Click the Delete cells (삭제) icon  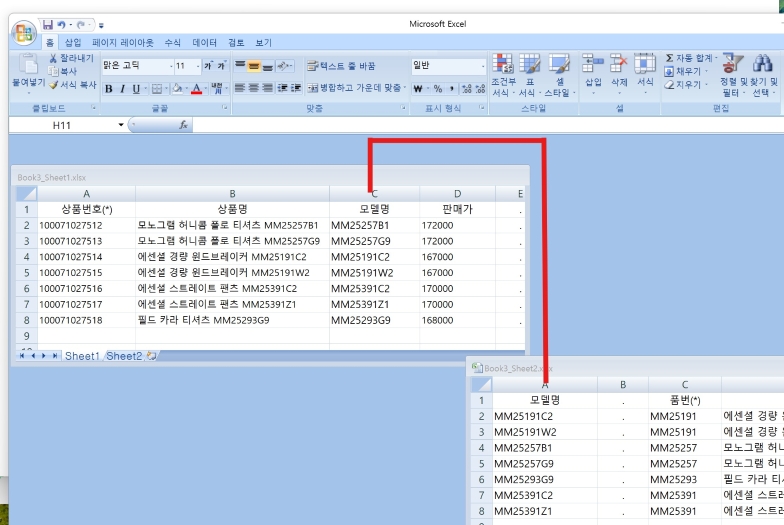619,66
